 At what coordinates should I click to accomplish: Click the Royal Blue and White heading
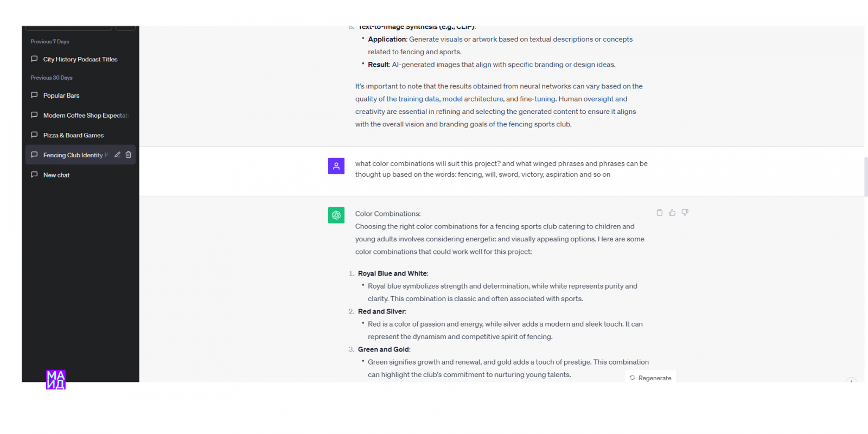click(392, 273)
